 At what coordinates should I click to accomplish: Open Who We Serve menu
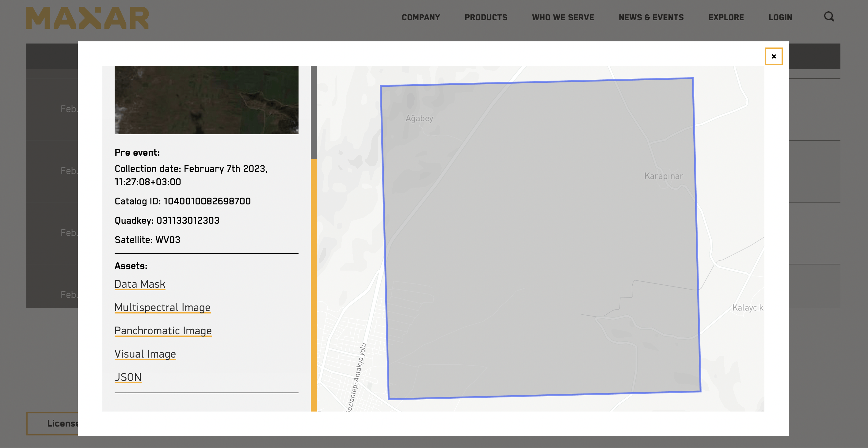563,17
